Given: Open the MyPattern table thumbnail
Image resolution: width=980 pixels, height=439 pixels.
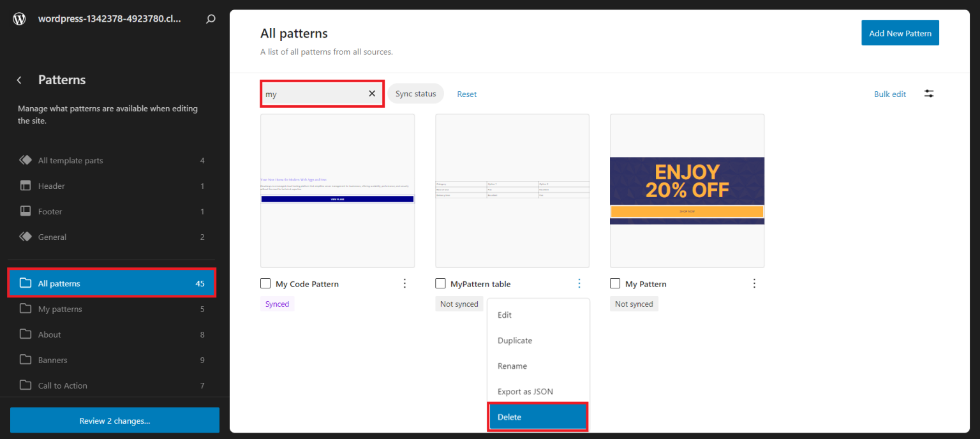Looking at the screenshot, I should pos(512,191).
